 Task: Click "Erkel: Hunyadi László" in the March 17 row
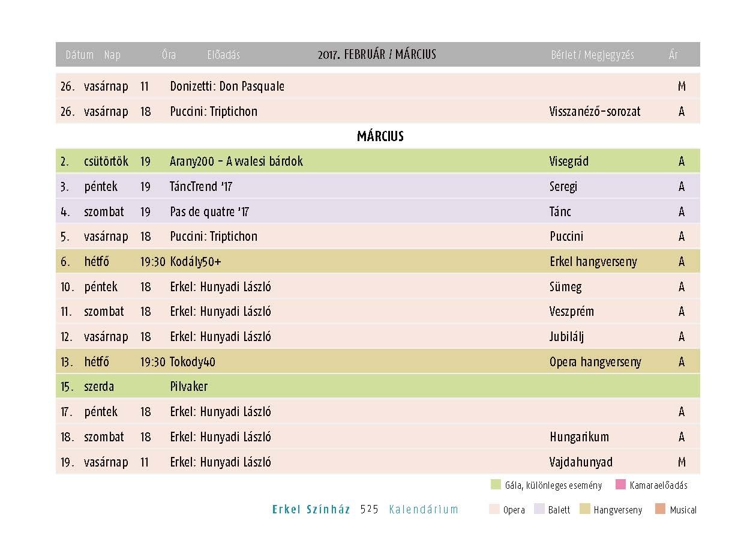[220, 412]
